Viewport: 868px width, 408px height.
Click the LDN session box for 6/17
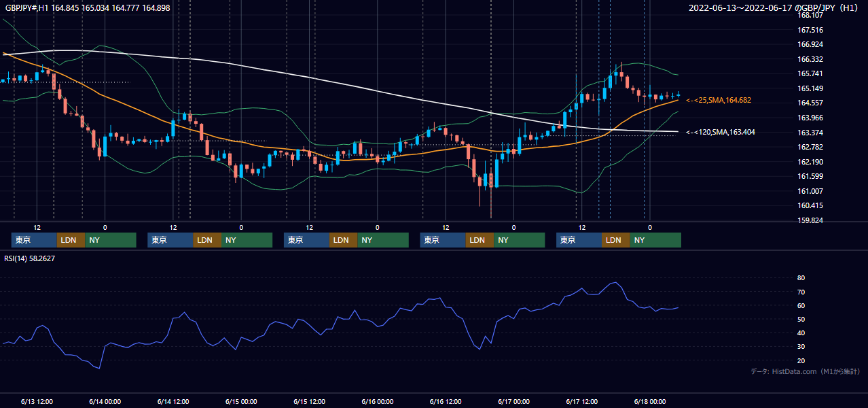tap(616, 240)
